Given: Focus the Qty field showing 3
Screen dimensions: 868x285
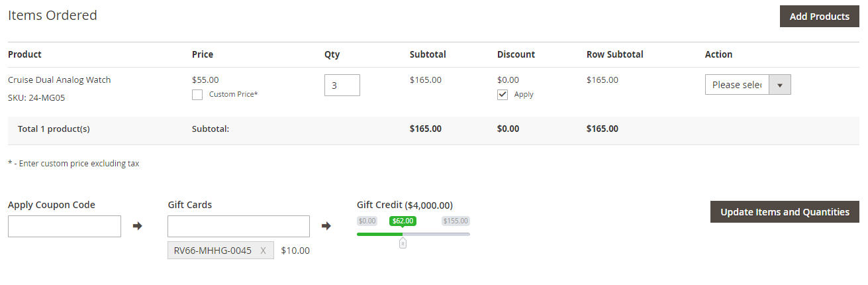Looking at the screenshot, I should [x=342, y=85].
